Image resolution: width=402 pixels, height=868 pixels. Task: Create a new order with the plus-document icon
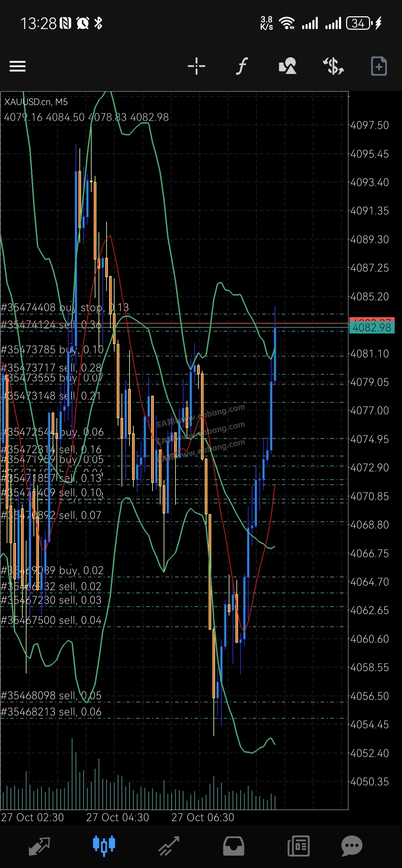tap(379, 66)
